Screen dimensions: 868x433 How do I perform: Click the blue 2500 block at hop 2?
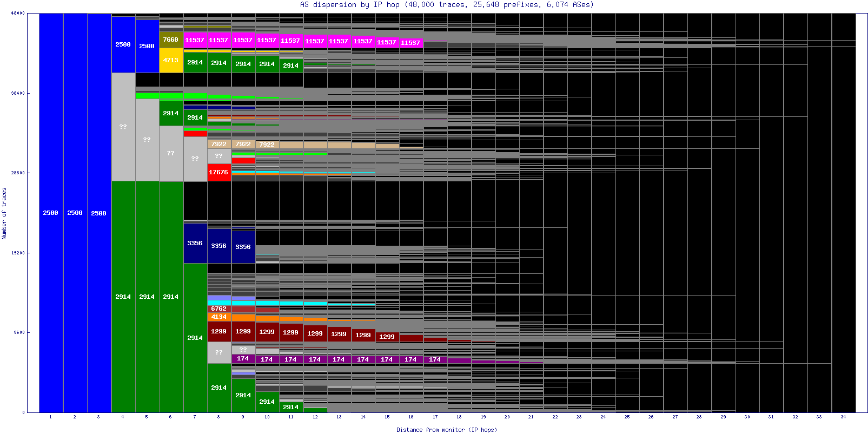tap(75, 213)
